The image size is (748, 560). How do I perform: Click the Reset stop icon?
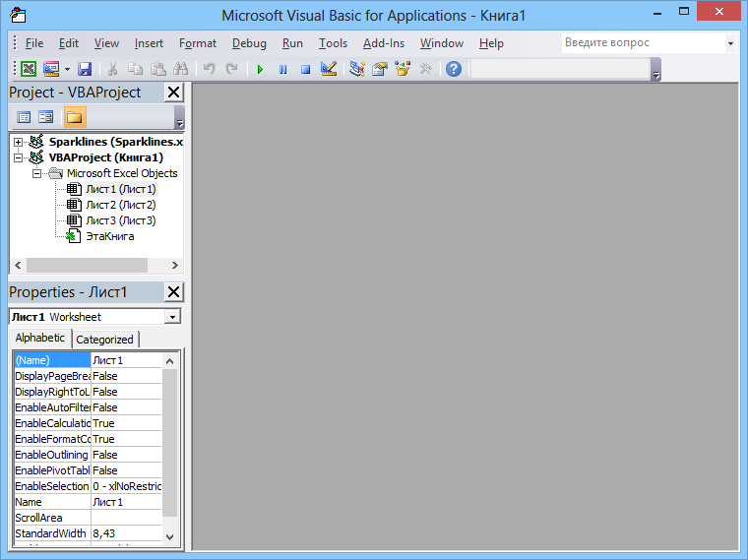306,70
